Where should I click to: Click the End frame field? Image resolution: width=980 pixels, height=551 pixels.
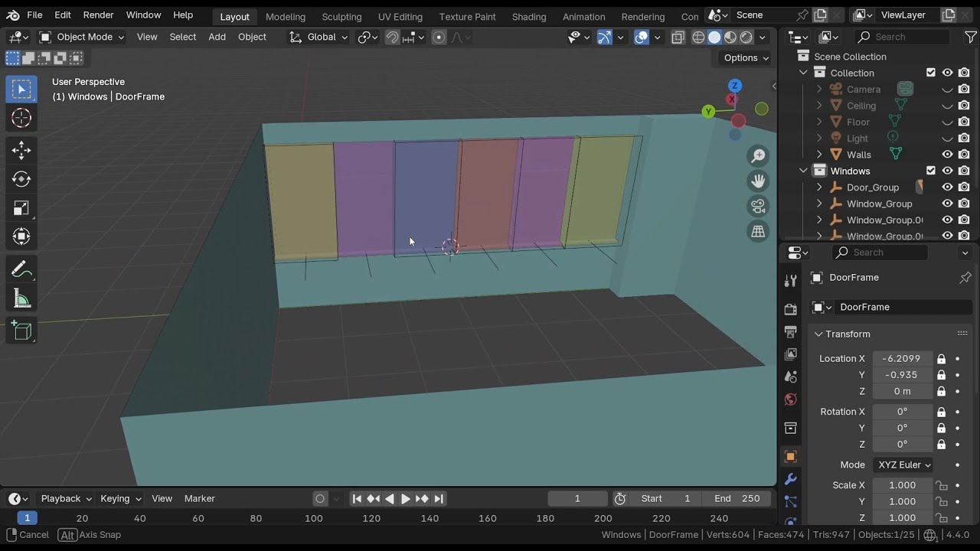tap(737, 498)
